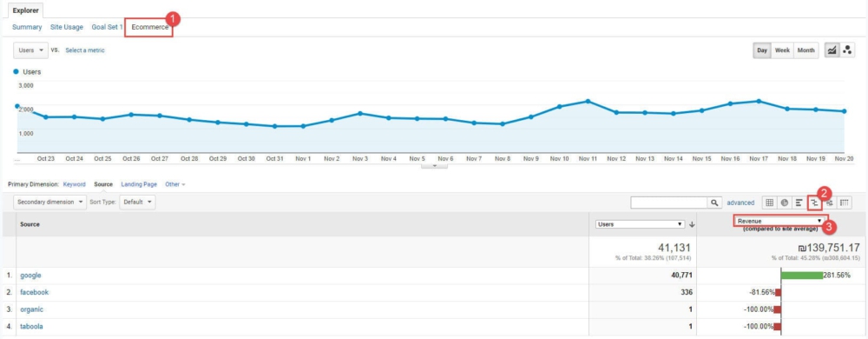Click the table search magnifier icon
The height and width of the screenshot is (339, 868).
[x=714, y=203]
